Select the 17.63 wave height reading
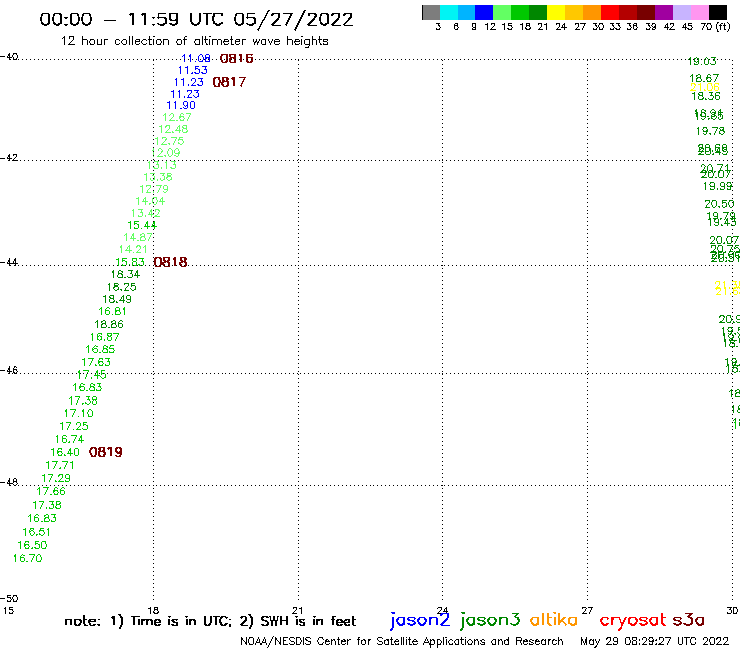Viewport: 740px width, 650px height. [x=96, y=362]
